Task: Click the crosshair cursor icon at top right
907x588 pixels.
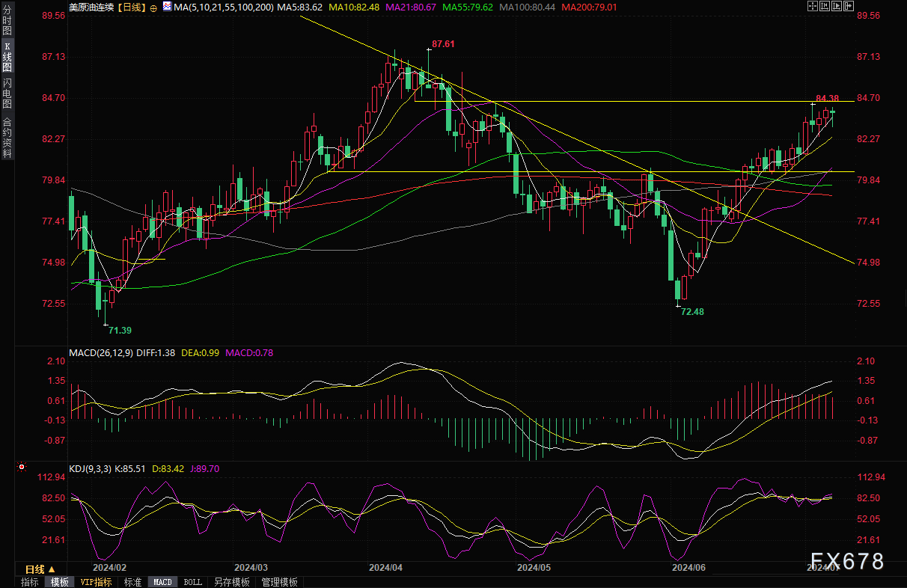Action: (x=813, y=7)
